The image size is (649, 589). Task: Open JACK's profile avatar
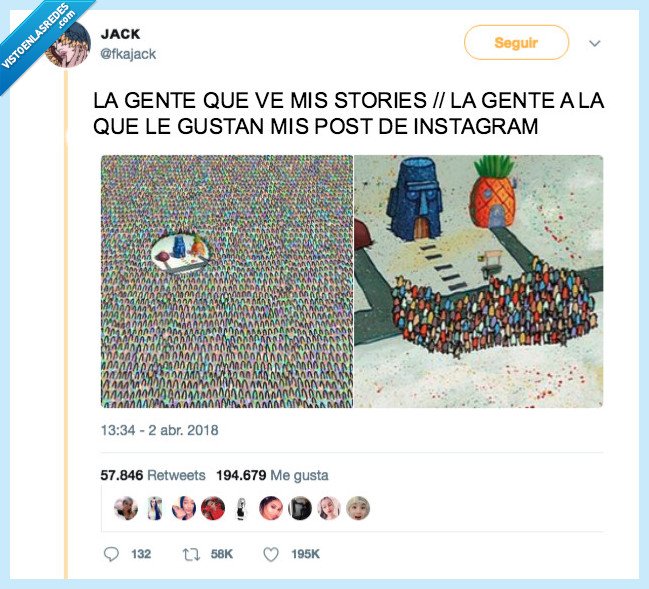pos(69,45)
